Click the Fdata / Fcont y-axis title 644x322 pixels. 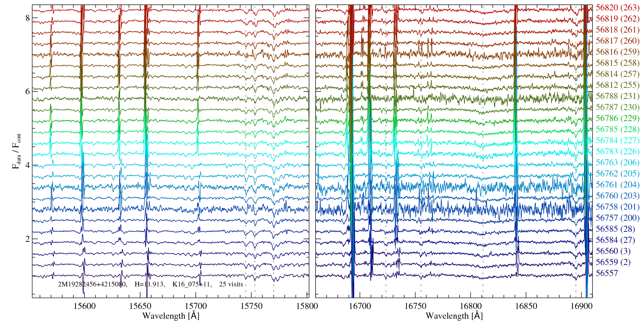point(16,151)
